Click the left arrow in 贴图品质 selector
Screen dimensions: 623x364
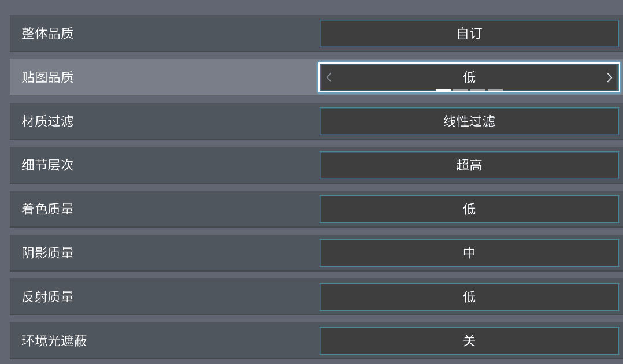329,77
